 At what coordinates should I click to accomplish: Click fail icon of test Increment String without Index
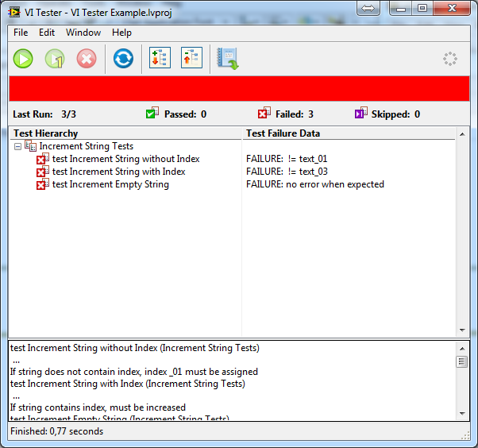[43, 159]
